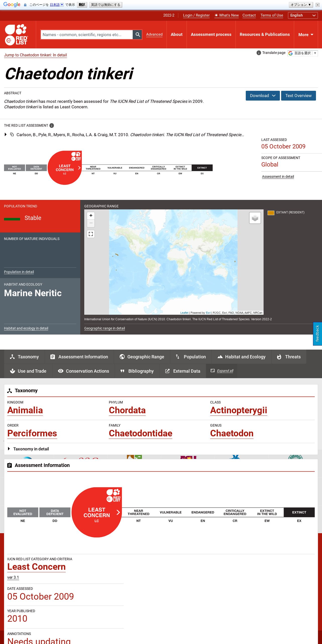Click the 英語では無効にする button

click(x=106, y=5)
